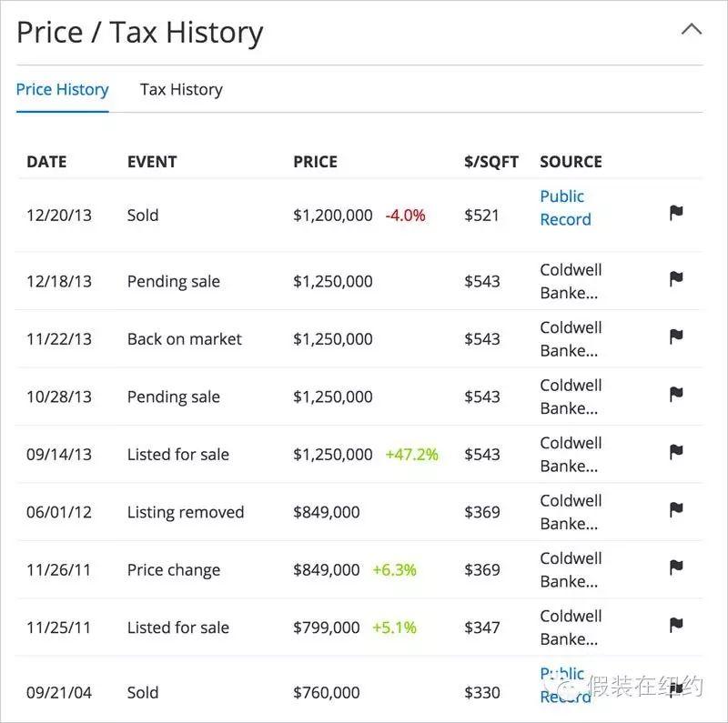Click the SOURCE column header

(x=571, y=162)
